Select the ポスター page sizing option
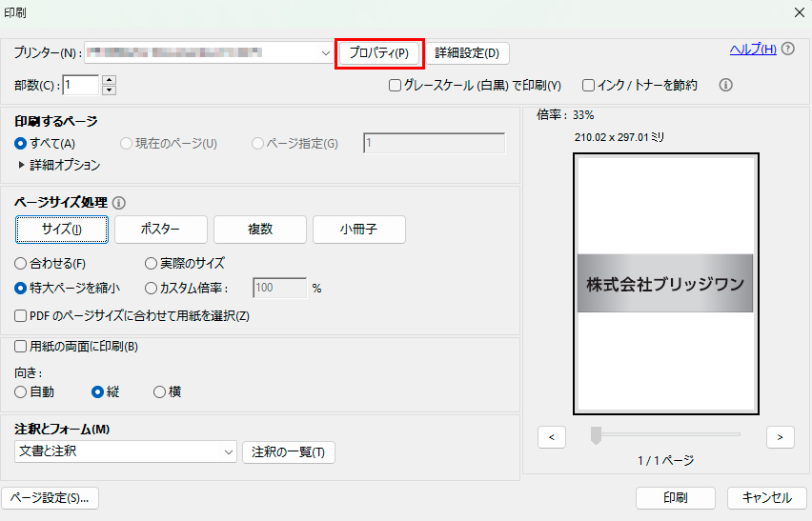The width and height of the screenshot is (812, 521). click(160, 230)
